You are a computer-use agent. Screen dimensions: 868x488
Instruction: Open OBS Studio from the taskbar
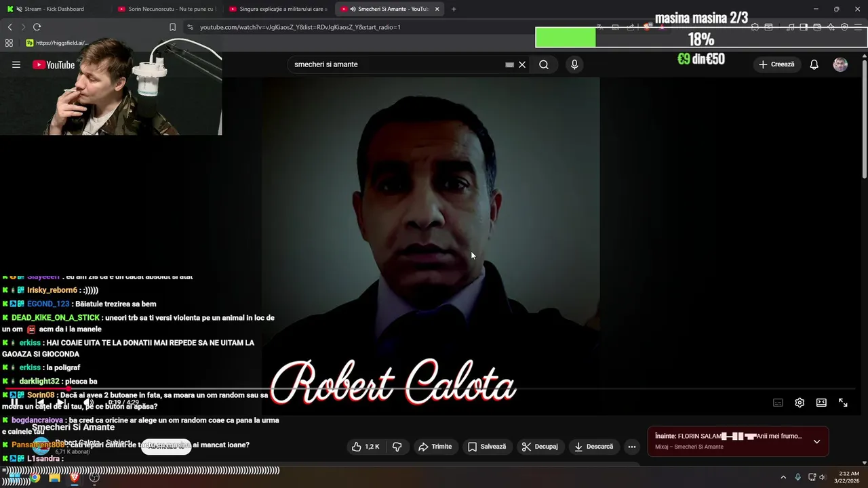click(x=94, y=477)
